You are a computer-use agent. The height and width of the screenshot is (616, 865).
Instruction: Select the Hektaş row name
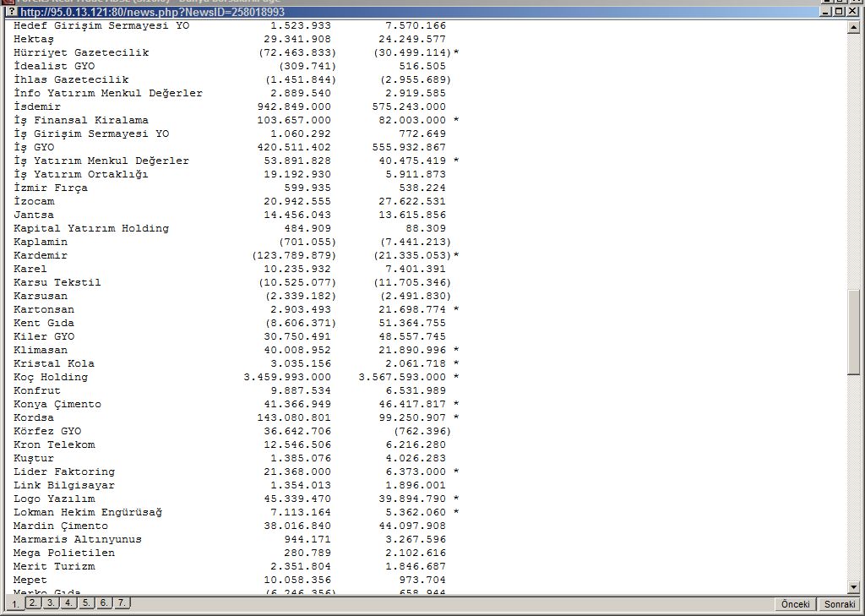34,39
